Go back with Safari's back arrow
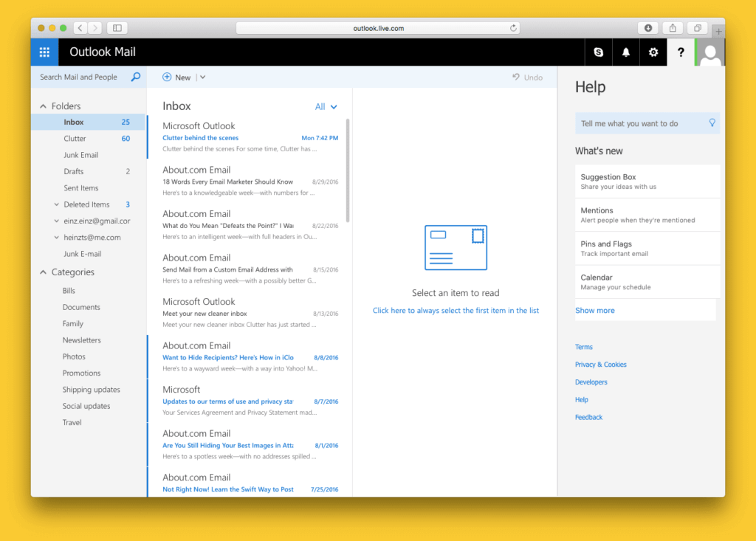756x541 pixels. coord(80,28)
